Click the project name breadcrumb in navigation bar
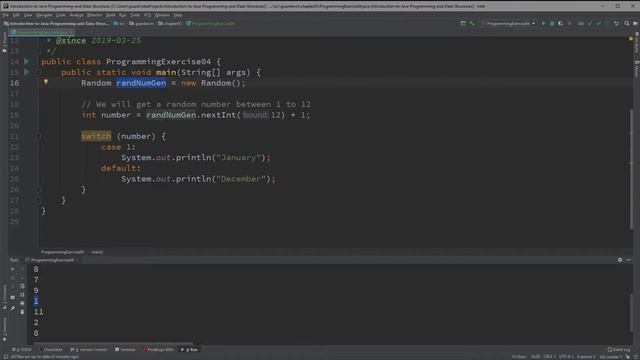The height and width of the screenshot is (360, 640). [56, 24]
